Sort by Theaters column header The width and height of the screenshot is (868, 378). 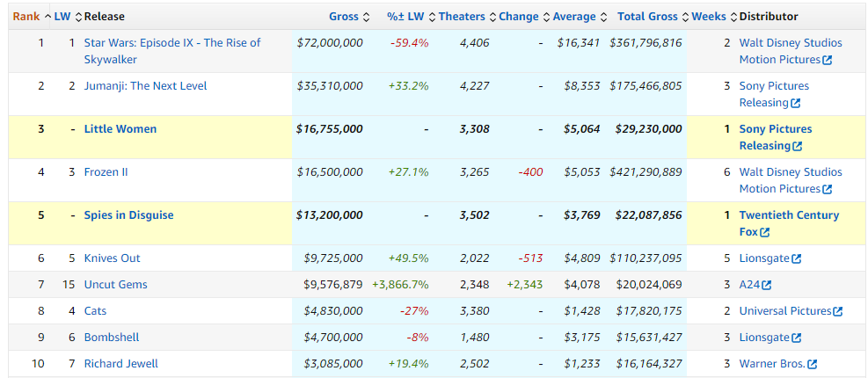coord(462,17)
